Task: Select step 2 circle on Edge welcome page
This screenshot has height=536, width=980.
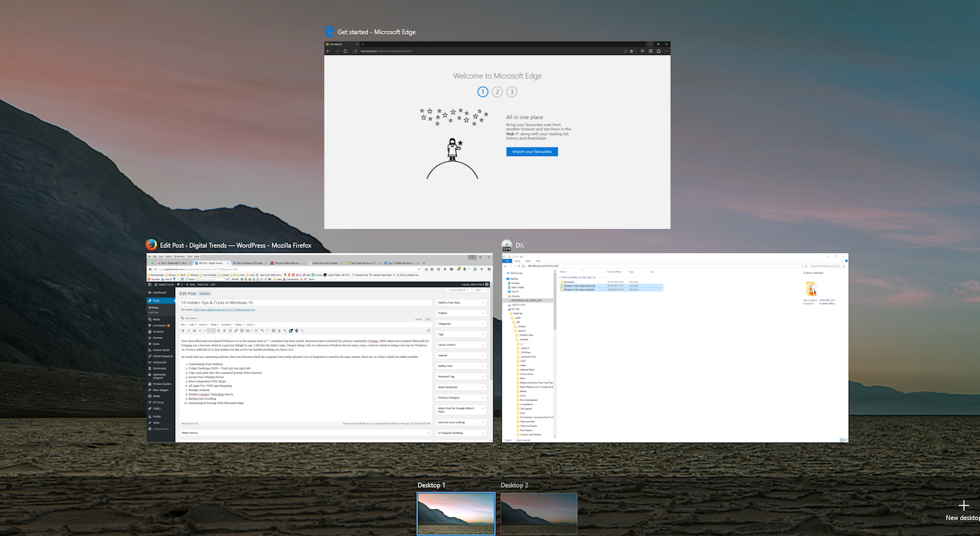Action: [x=497, y=91]
